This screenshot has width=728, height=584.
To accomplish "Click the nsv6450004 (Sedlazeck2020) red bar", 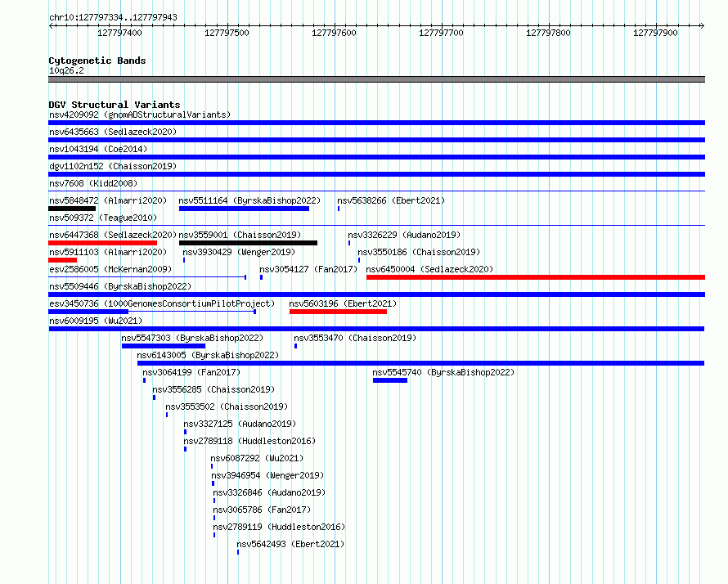I will pos(535,277).
